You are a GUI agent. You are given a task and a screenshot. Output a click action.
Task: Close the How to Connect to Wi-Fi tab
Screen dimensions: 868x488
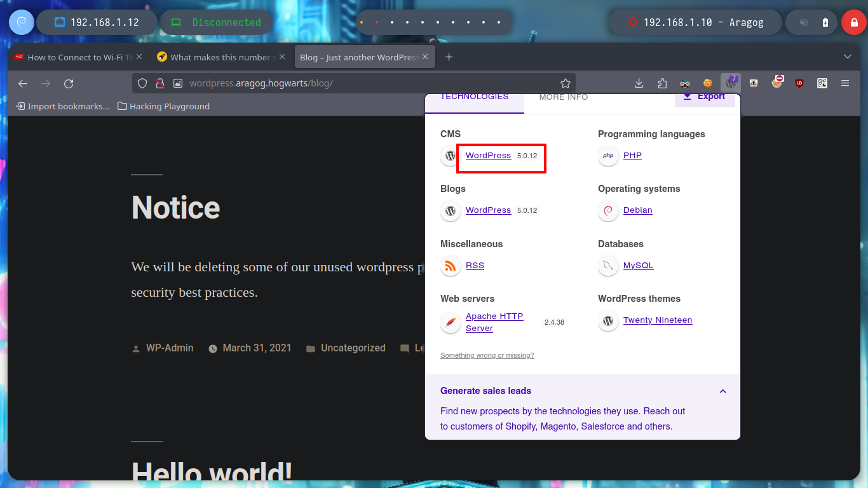click(x=139, y=57)
